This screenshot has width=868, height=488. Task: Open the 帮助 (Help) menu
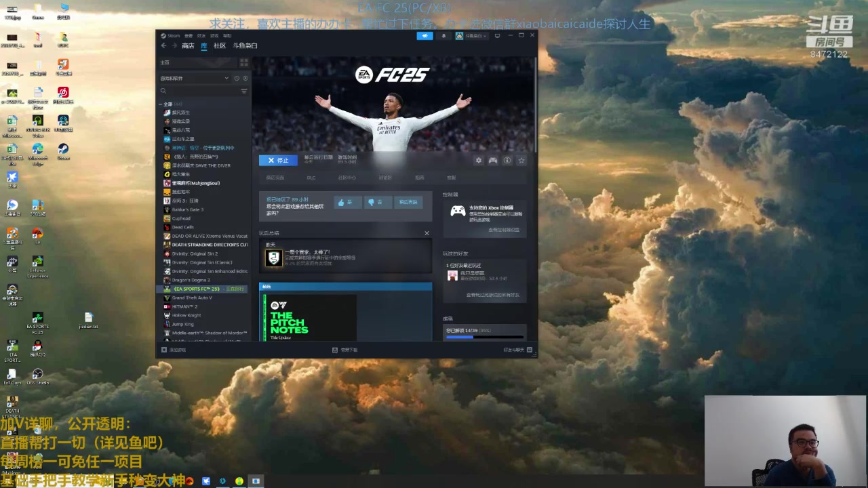tap(227, 35)
